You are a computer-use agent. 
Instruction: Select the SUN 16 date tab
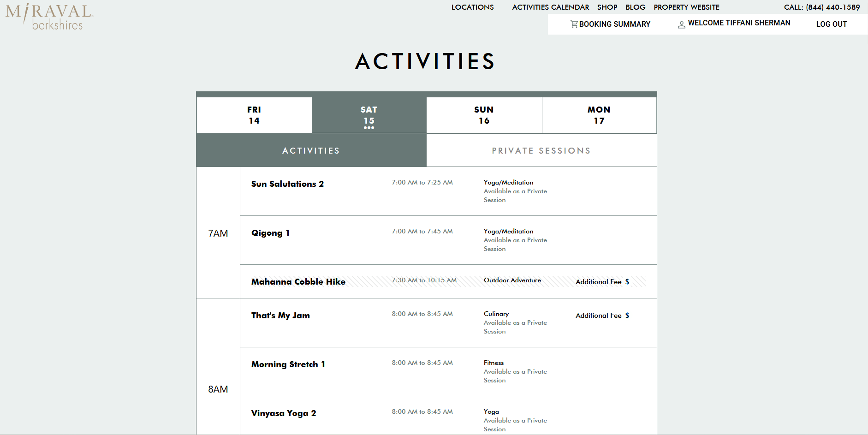484,115
